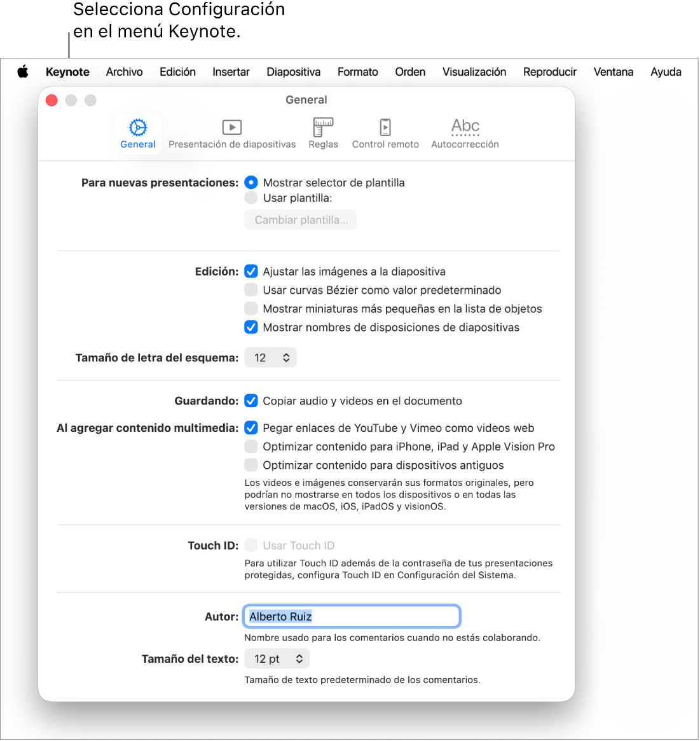The width and height of the screenshot is (700, 741).
Task: Select the General settings icon
Action: (x=137, y=128)
